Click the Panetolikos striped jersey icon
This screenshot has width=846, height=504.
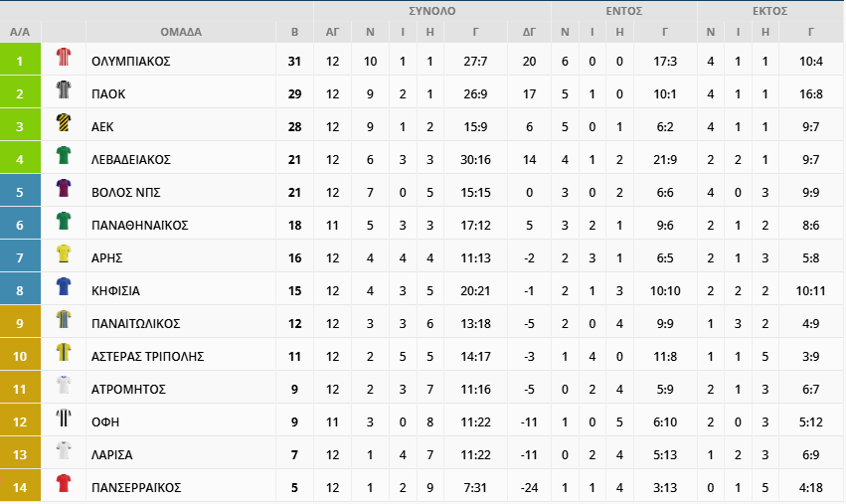click(x=64, y=322)
